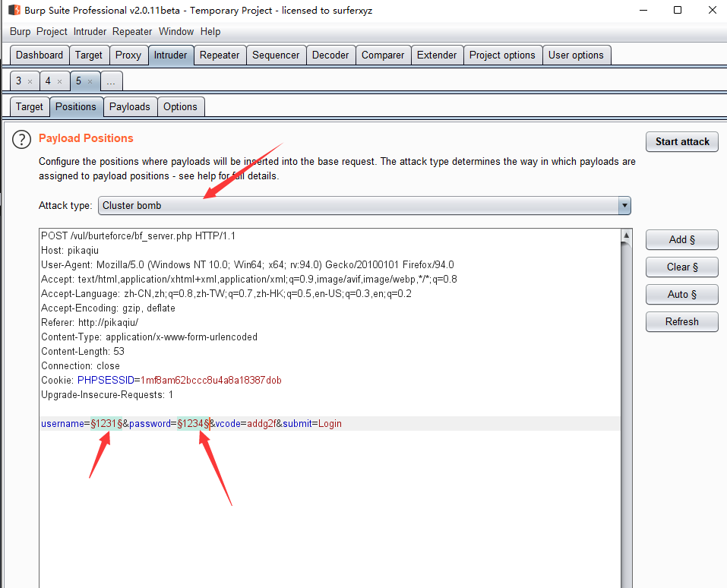The width and height of the screenshot is (727, 588).
Task: Minimize the Burp Suite window
Action: [643, 10]
